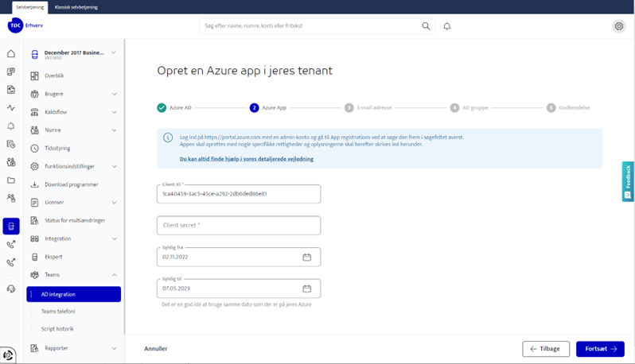Viewport: 635px width, 364px height.
Task: Click into the Client secret field
Action: tap(239, 225)
